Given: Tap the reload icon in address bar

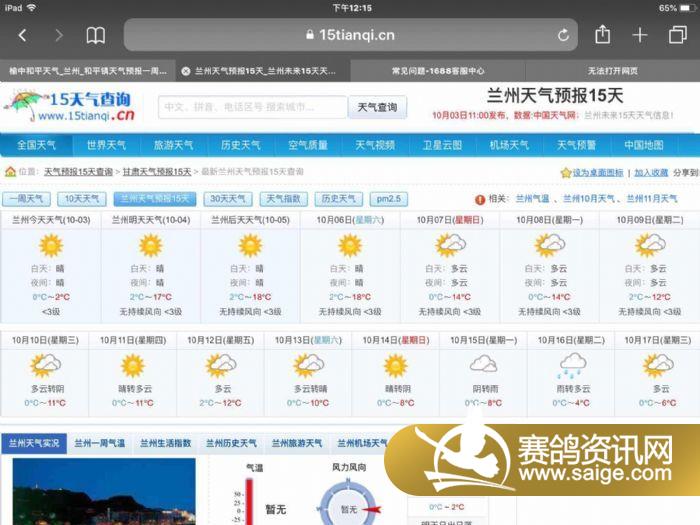Looking at the screenshot, I should click(x=563, y=35).
